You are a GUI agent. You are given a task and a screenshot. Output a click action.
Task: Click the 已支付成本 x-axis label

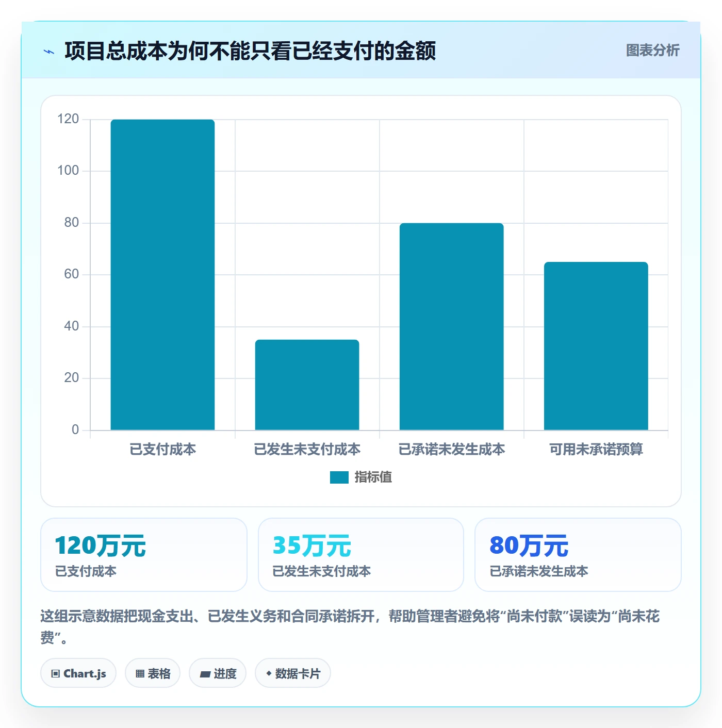click(x=162, y=450)
